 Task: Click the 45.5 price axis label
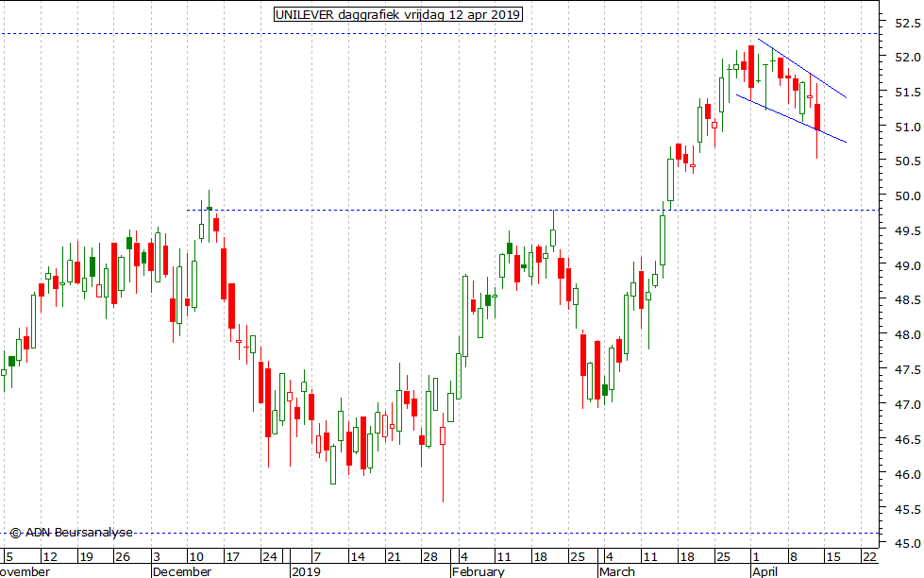click(908, 509)
